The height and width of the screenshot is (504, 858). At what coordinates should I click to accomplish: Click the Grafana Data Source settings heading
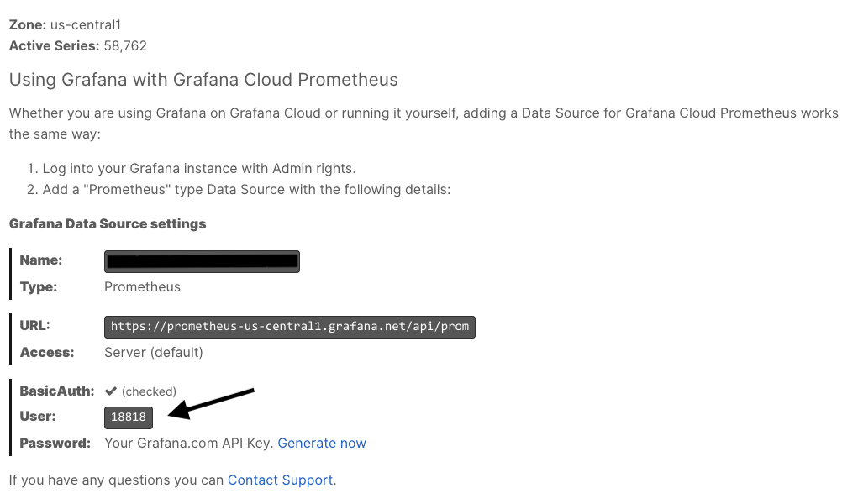(x=108, y=224)
